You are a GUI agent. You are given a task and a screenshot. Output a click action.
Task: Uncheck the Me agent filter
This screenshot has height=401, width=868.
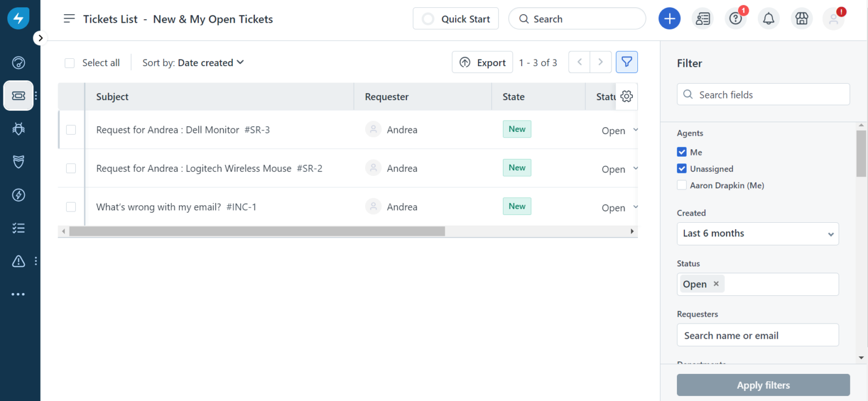pos(682,152)
